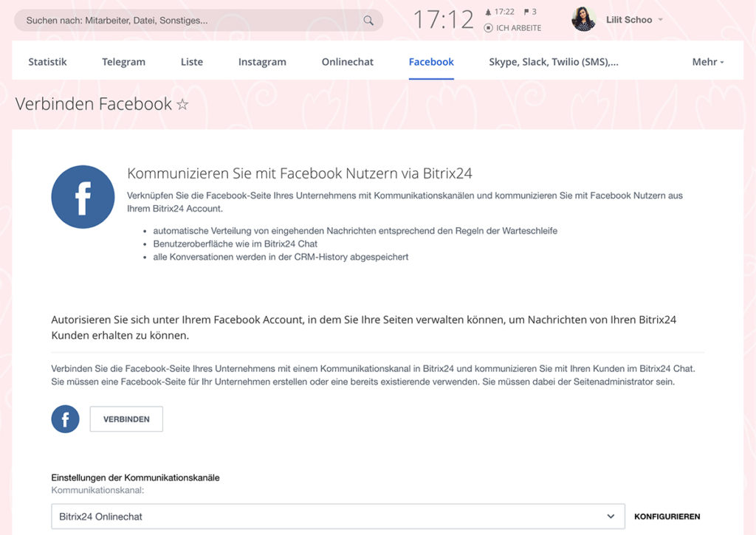Screen dimensions: 756x535
Task: Star the Verbinden Facebook page title
Action: 182,104
